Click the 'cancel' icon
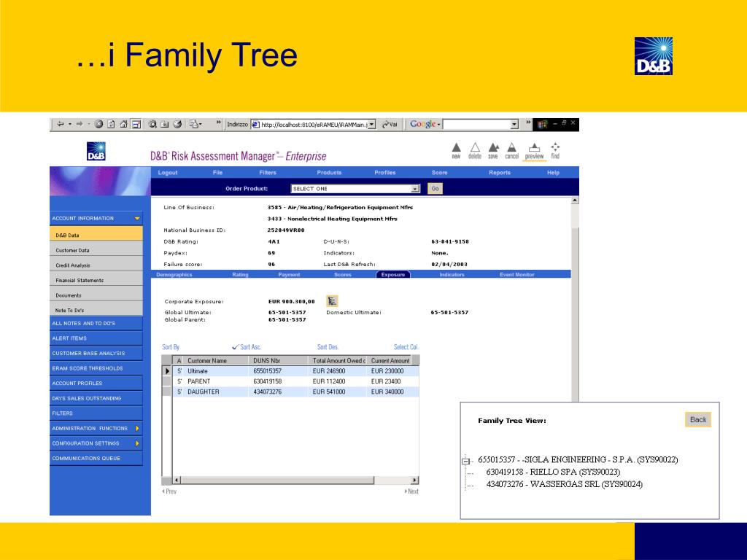This screenshot has width=747, height=560. coord(511,150)
